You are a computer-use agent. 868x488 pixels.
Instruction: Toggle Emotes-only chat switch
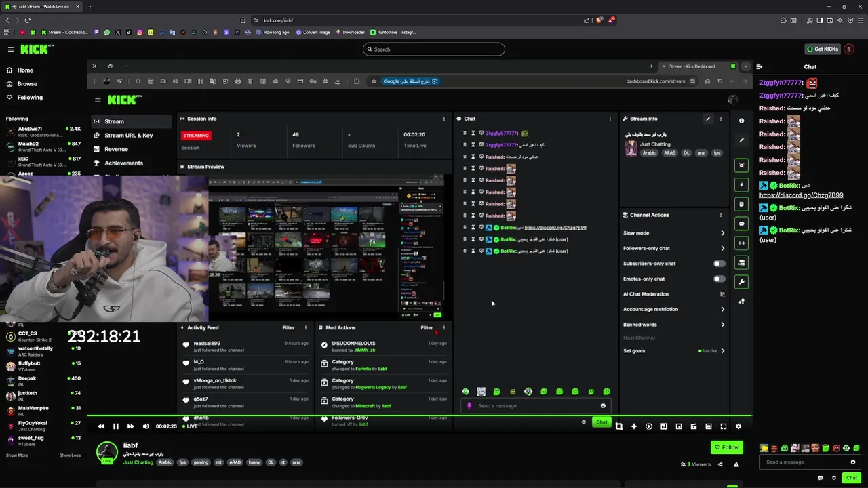pos(719,279)
